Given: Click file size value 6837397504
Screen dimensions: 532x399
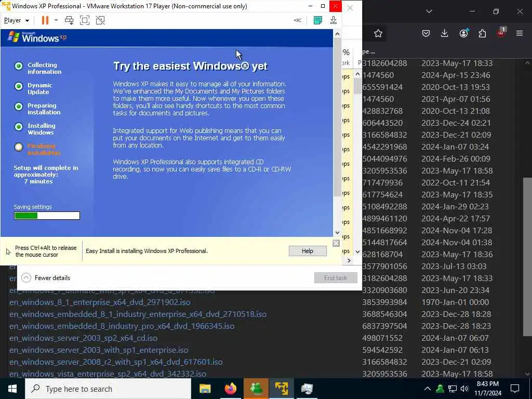Looking at the screenshot, I should click(x=384, y=326).
